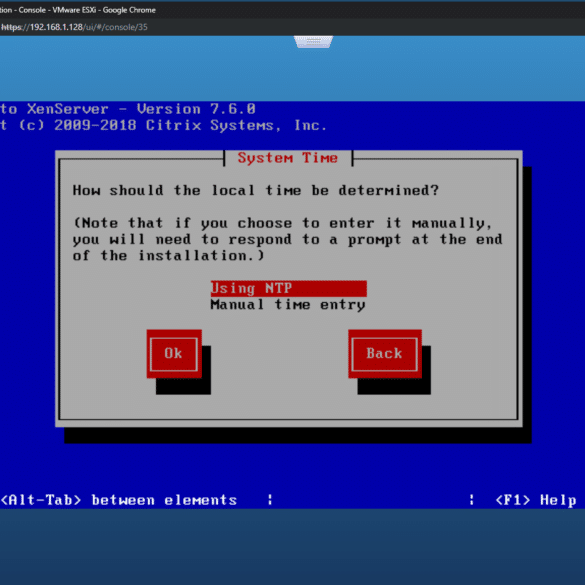Click the "System Time" dialog title

pos(288,158)
